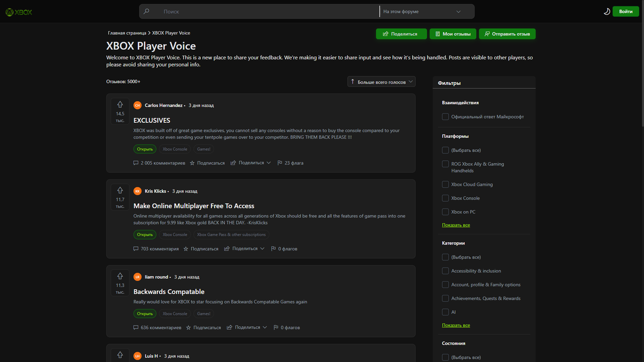The image size is (644, 362).
Task: Check Accessibility & inclusion category
Action: tap(445, 271)
